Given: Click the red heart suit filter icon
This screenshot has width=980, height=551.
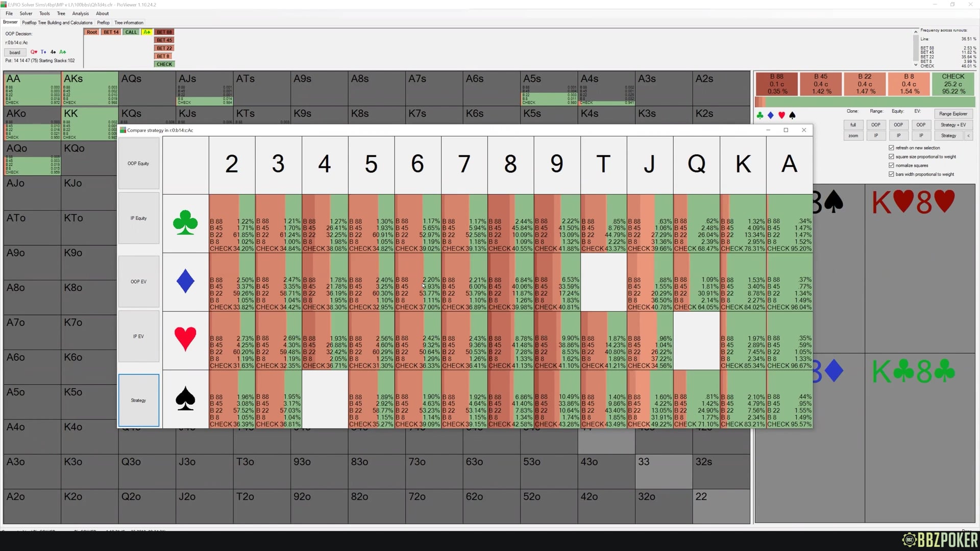Looking at the screenshot, I should [x=781, y=116].
